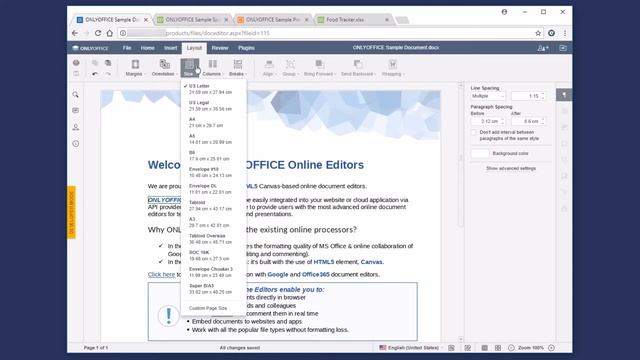Click the Chrome profile icon in title bar
Image resolution: width=640 pixels, height=360 pixels.
click(504, 12)
